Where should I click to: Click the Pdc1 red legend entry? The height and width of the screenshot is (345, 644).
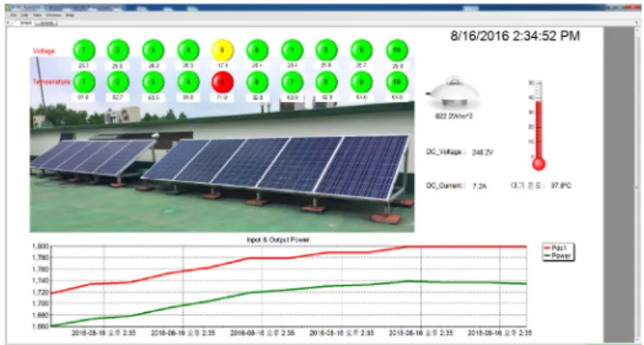click(x=557, y=248)
